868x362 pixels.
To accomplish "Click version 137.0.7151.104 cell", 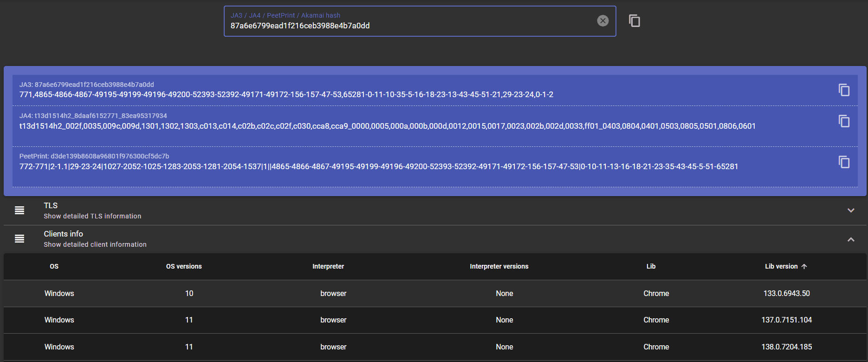I will pyautogui.click(x=786, y=320).
